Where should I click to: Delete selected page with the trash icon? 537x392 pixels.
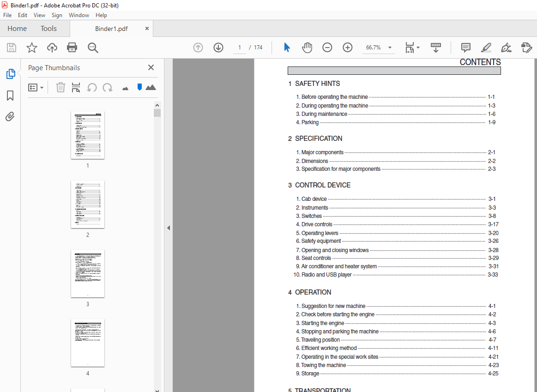pyautogui.click(x=60, y=88)
